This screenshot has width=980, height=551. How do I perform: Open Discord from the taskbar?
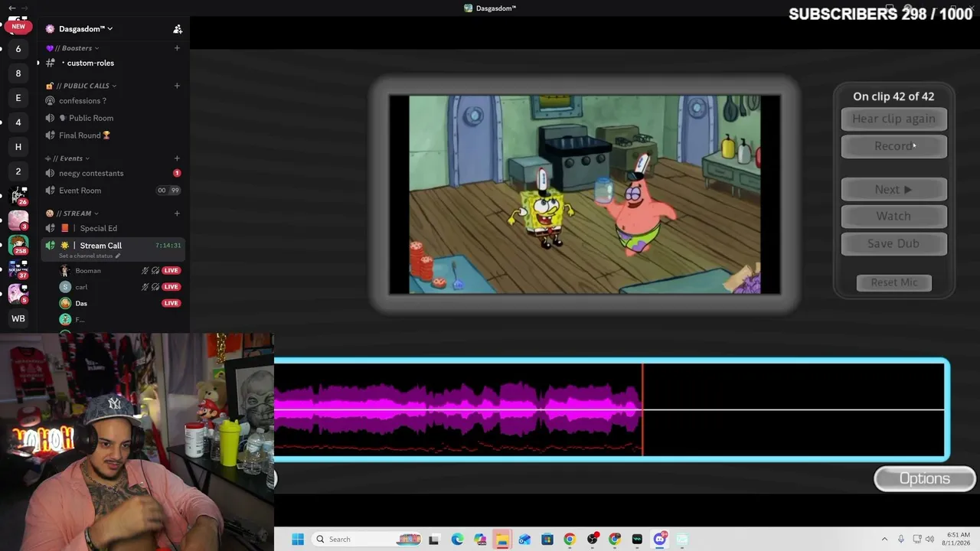coord(660,540)
